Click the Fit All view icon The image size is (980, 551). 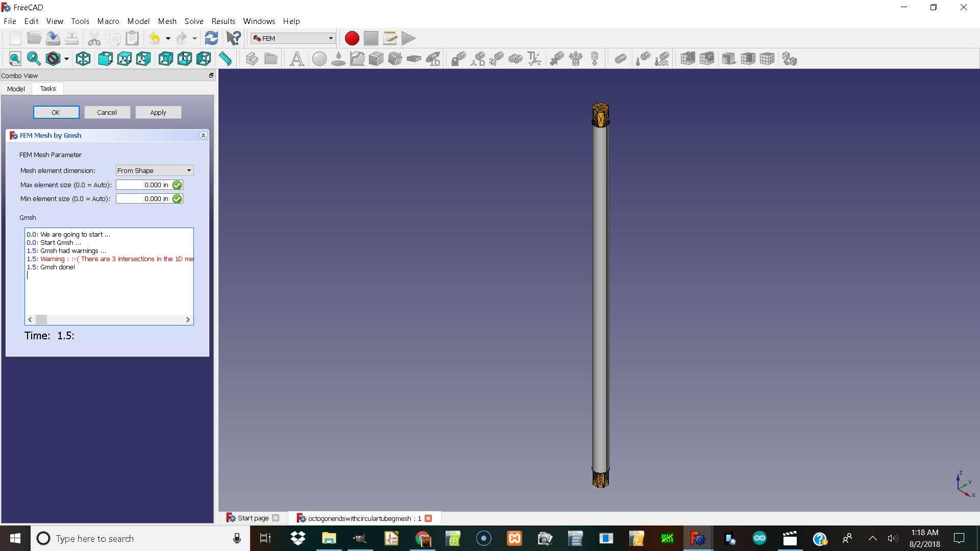pos(15,59)
